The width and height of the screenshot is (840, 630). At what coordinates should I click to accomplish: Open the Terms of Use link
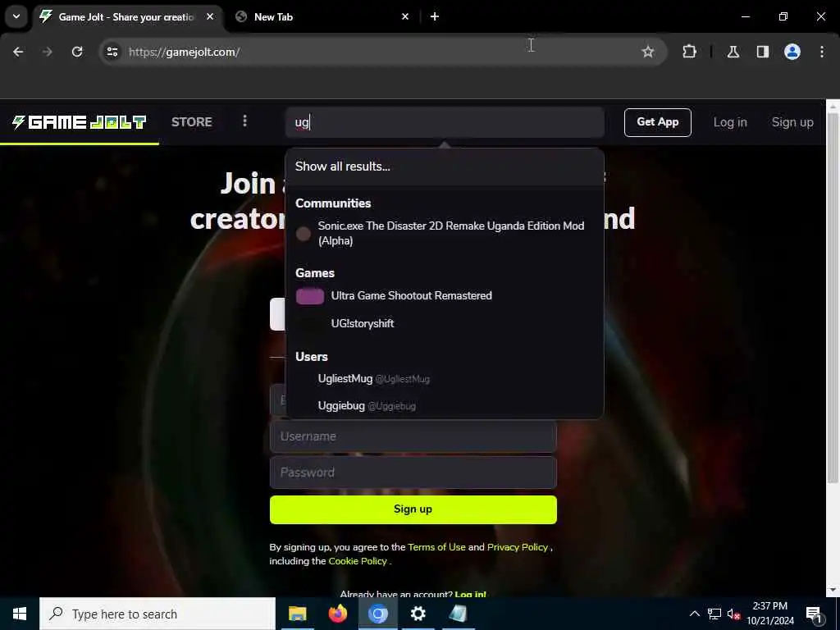coord(436,547)
